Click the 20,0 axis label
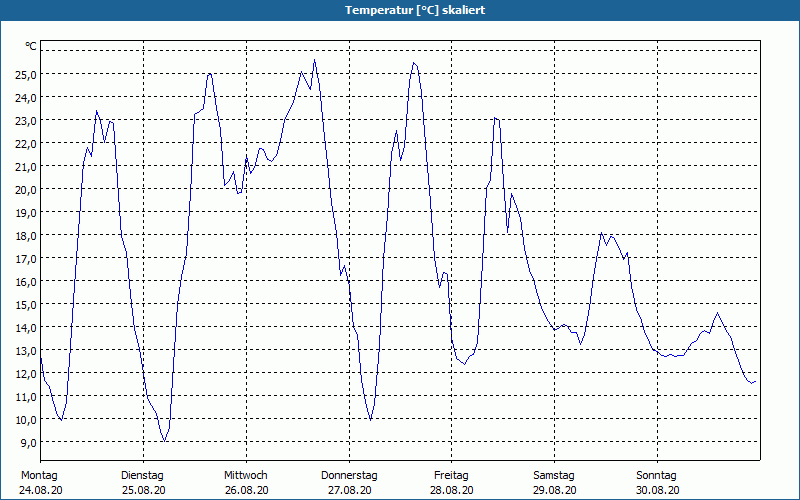800x500 pixels. coord(25,189)
